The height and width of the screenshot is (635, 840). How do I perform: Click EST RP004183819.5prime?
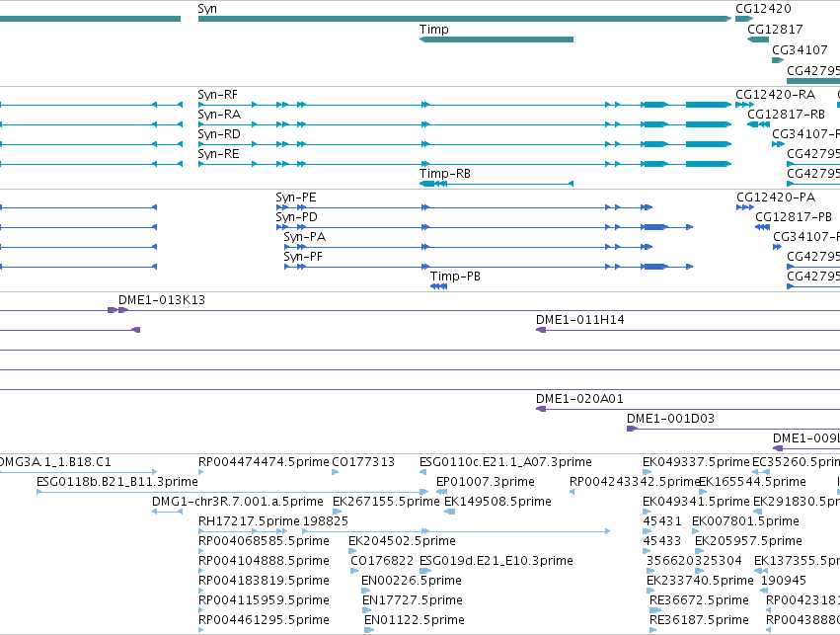[x=264, y=582]
